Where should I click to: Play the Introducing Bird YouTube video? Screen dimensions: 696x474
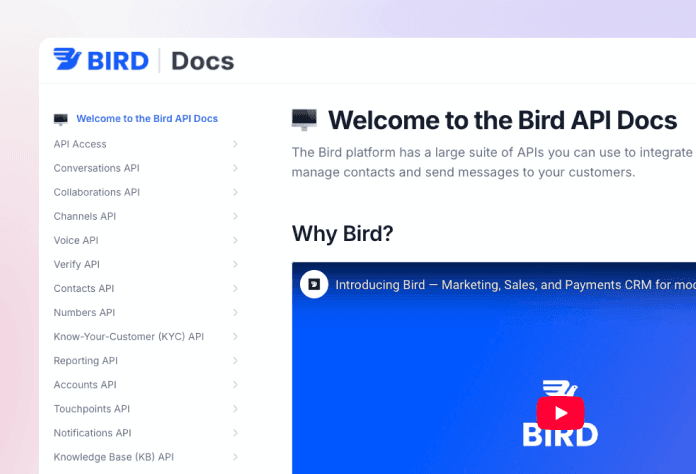pos(560,413)
